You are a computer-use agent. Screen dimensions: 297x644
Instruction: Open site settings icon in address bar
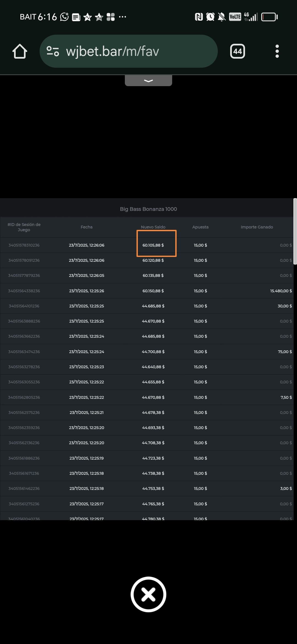click(53, 51)
